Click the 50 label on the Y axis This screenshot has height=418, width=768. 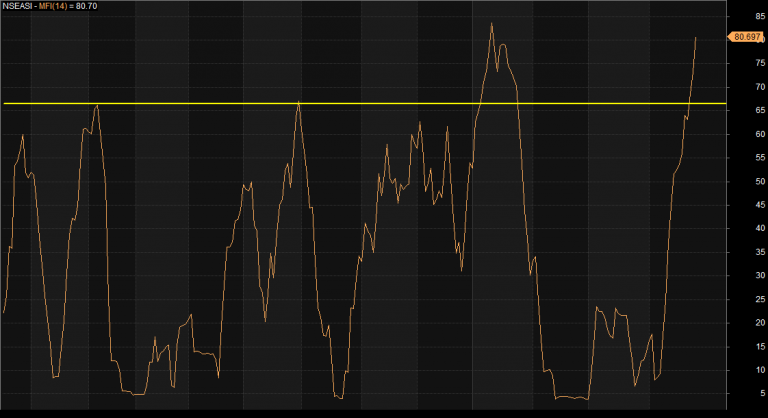pos(760,181)
